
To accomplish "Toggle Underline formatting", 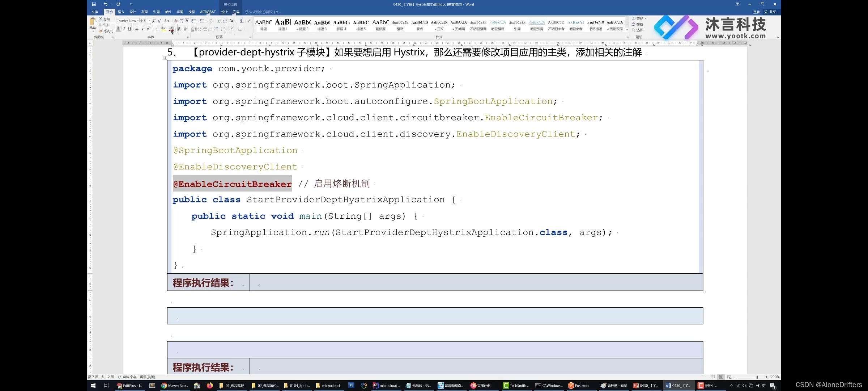I will (129, 29).
